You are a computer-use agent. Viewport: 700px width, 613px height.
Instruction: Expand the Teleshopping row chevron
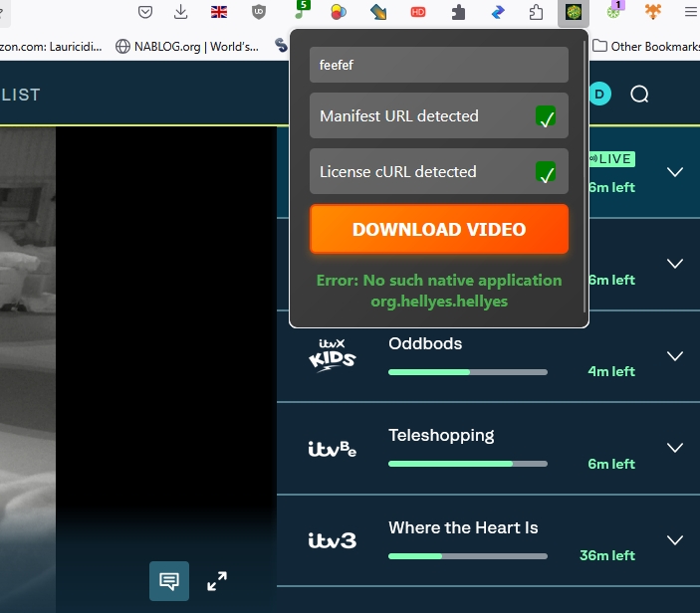click(675, 448)
